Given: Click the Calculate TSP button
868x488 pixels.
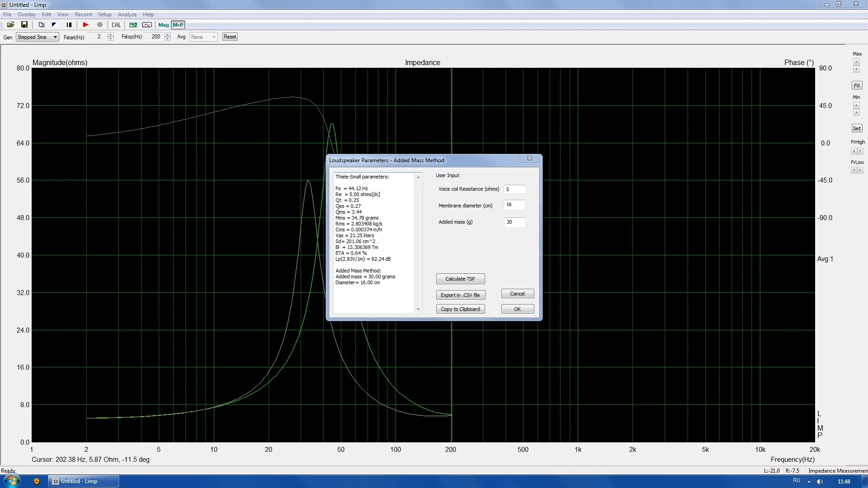Looking at the screenshot, I should 460,279.
